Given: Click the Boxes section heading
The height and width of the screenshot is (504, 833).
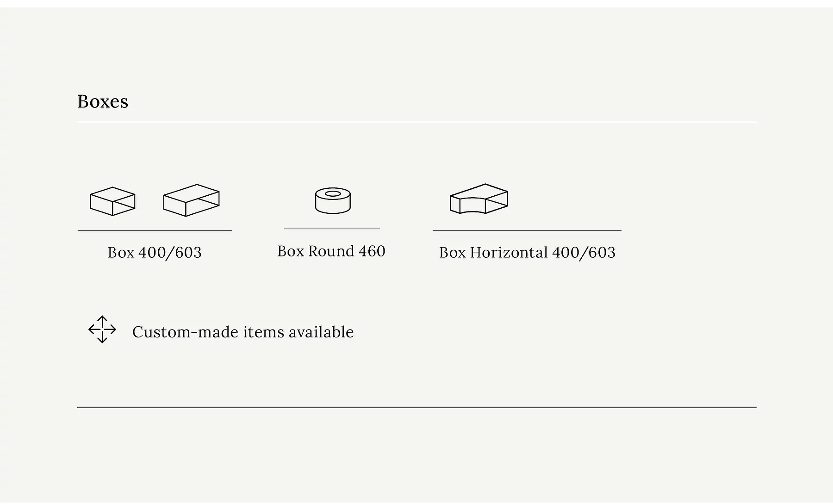Looking at the screenshot, I should [x=103, y=101].
